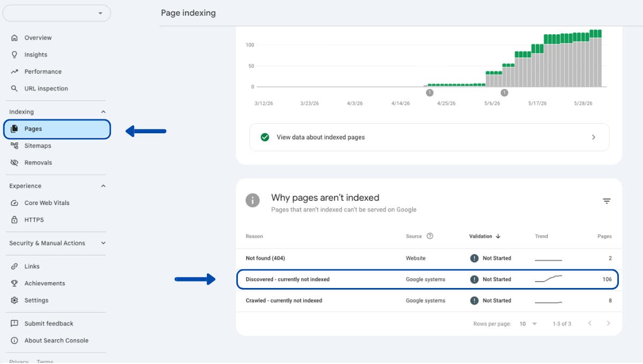Click the HTTPS padlock icon

point(14,220)
